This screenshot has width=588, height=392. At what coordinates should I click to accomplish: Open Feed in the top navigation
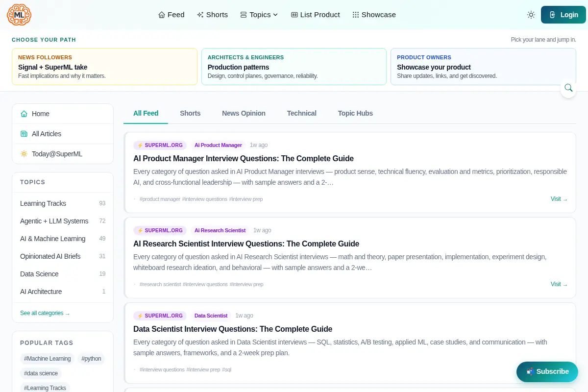(x=171, y=15)
